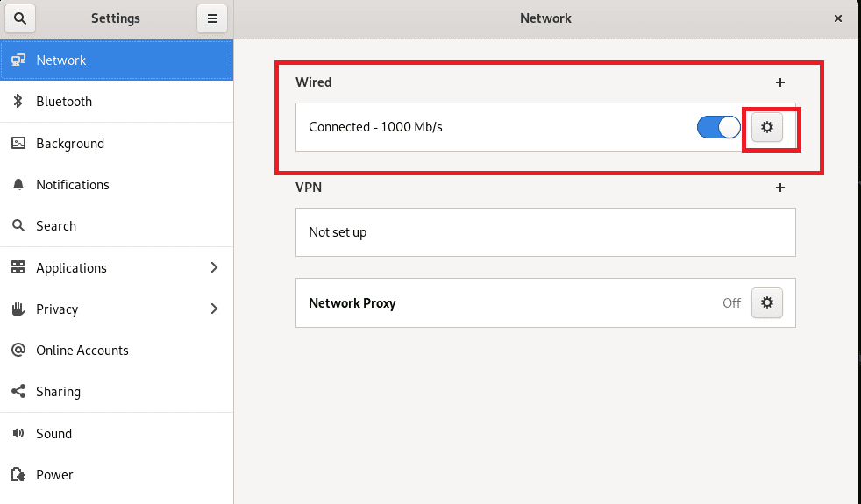
Task: Open the hamburger menu in Settings header
Action: [x=211, y=18]
